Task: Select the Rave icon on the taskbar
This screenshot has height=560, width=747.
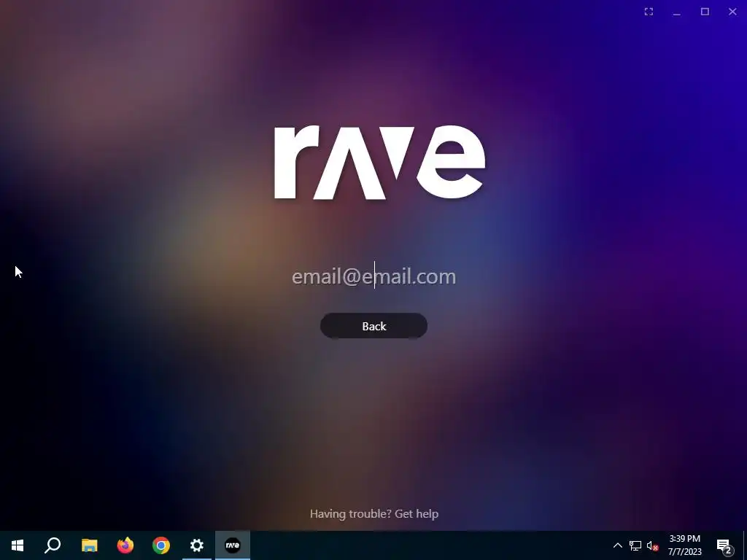Action: 233,545
